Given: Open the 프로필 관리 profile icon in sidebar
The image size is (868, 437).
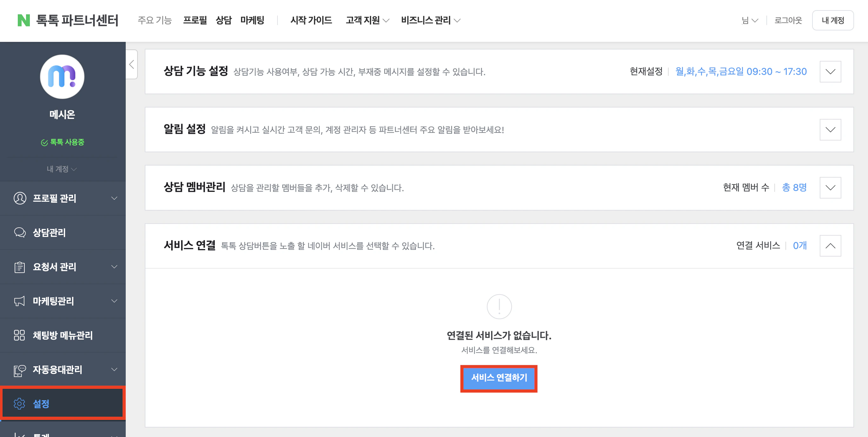Looking at the screenshot, I should 20,198.
